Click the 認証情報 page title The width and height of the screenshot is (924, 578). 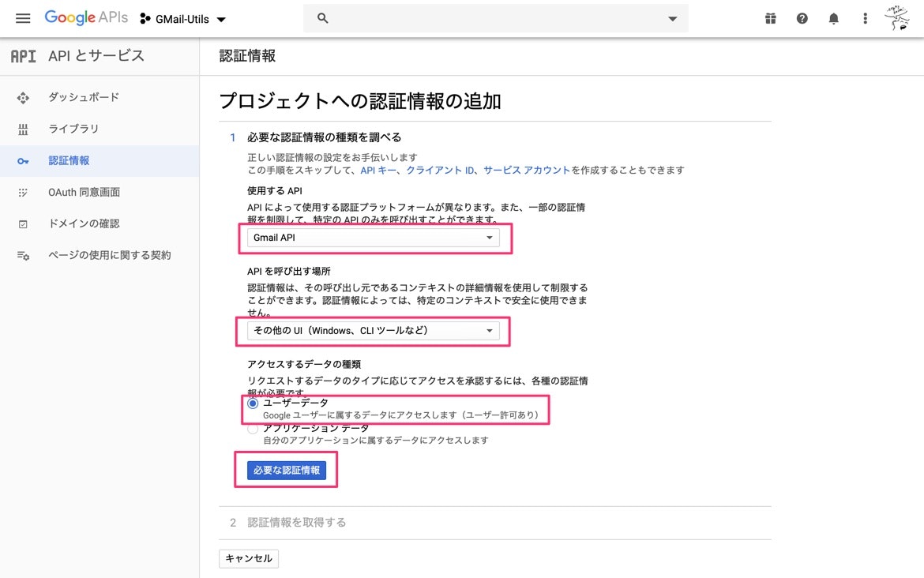247,56
